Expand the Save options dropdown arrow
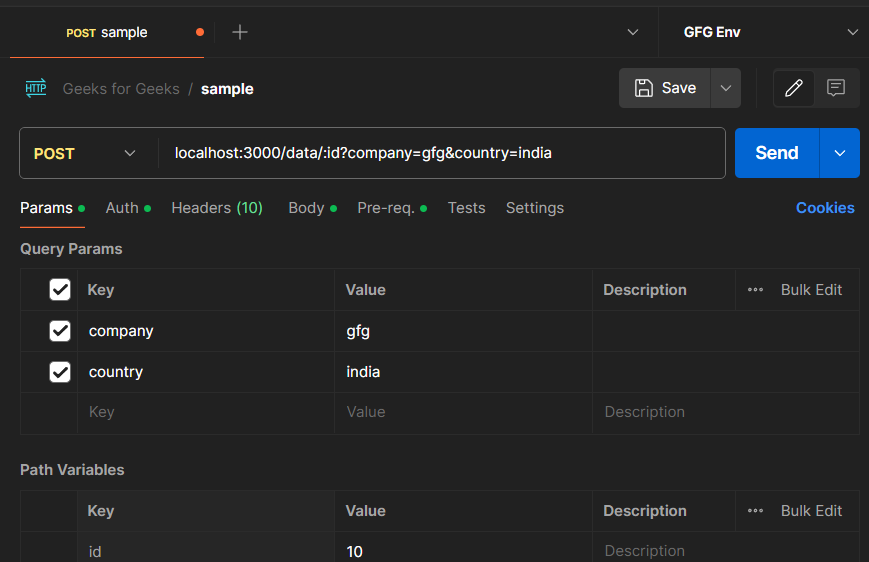Viewport: 869px width, 562px height. [725, 88]
